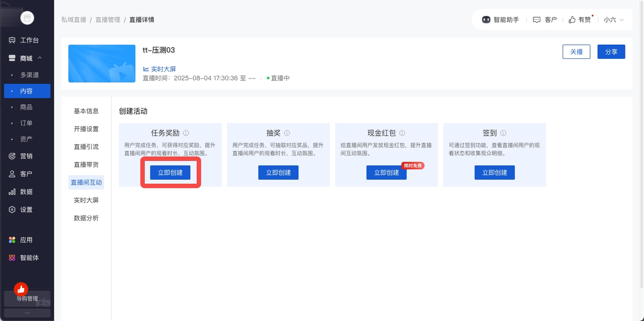Switch to the 直播带货 tab
The height and width of the screenshot is (321, 644).
pos(86,164)
